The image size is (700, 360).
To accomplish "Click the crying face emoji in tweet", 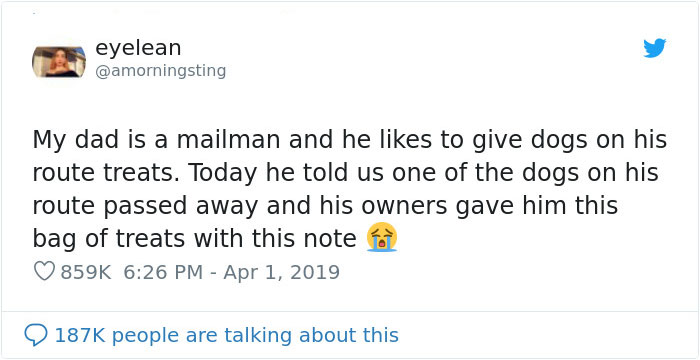I will click(382, 237).
